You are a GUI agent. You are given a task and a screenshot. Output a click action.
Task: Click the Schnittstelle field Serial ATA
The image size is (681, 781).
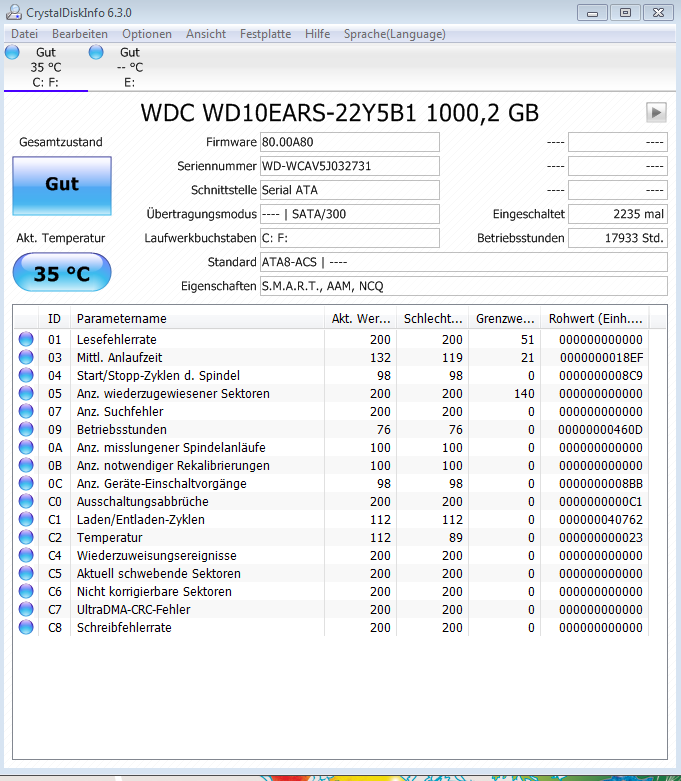[350, 190]
